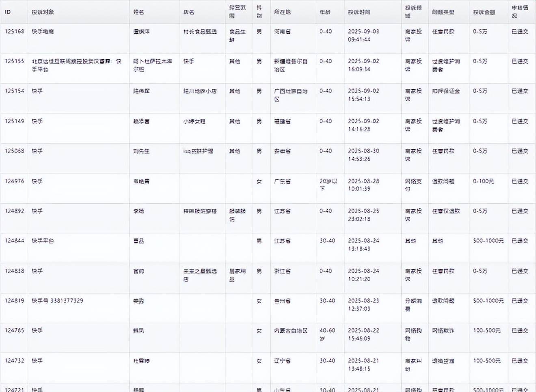Select complaint ID 125155 cell
Viewport: 536px width, 392px height.
pos(14,61)
